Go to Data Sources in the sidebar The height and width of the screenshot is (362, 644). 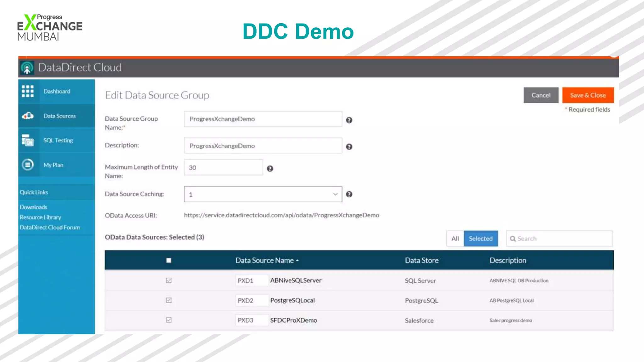57,116
